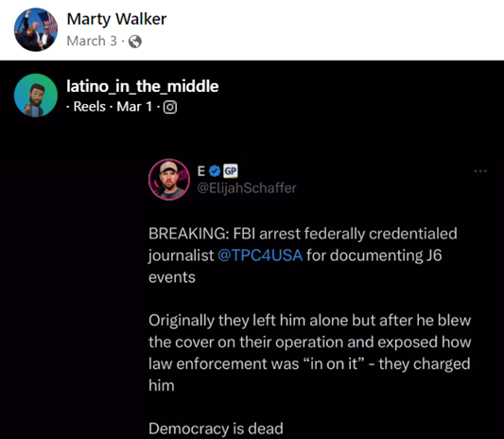Open the three-dot tweet options menu

point(480,171)
